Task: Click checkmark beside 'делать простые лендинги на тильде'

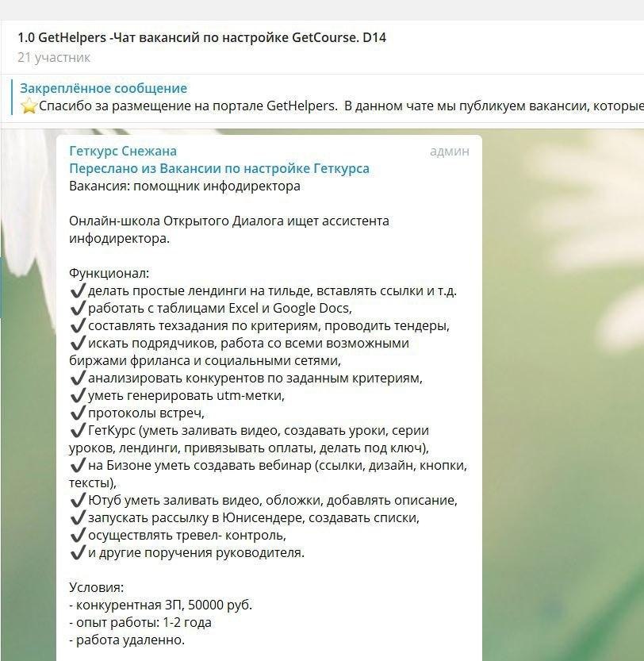Action: 78,290
